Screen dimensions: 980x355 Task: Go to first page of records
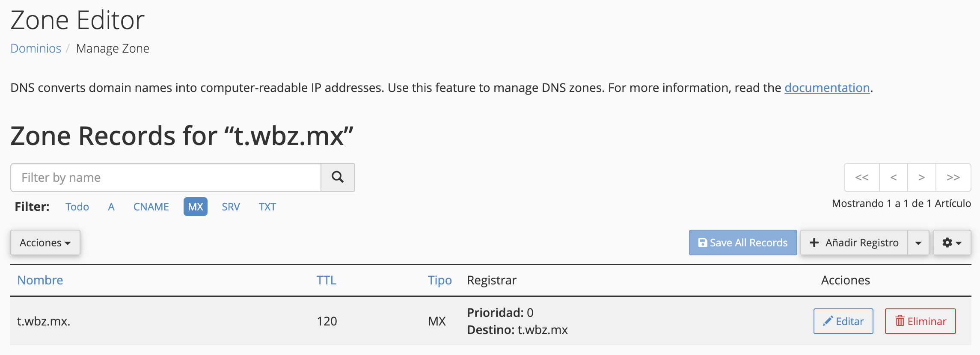[x=861, y=177]
